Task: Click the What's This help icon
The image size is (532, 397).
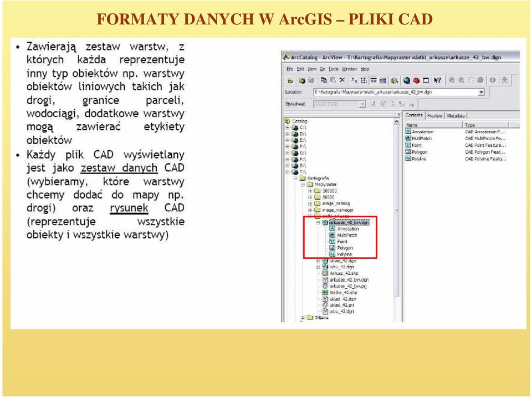Action: [x=438, y=80]
